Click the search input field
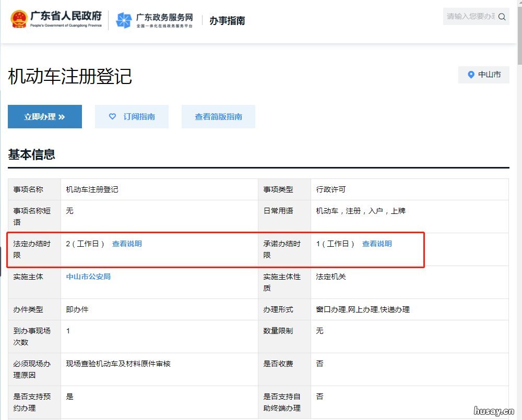Image resolution: width=522 pixels, height=420 pixels. point(470,16)
